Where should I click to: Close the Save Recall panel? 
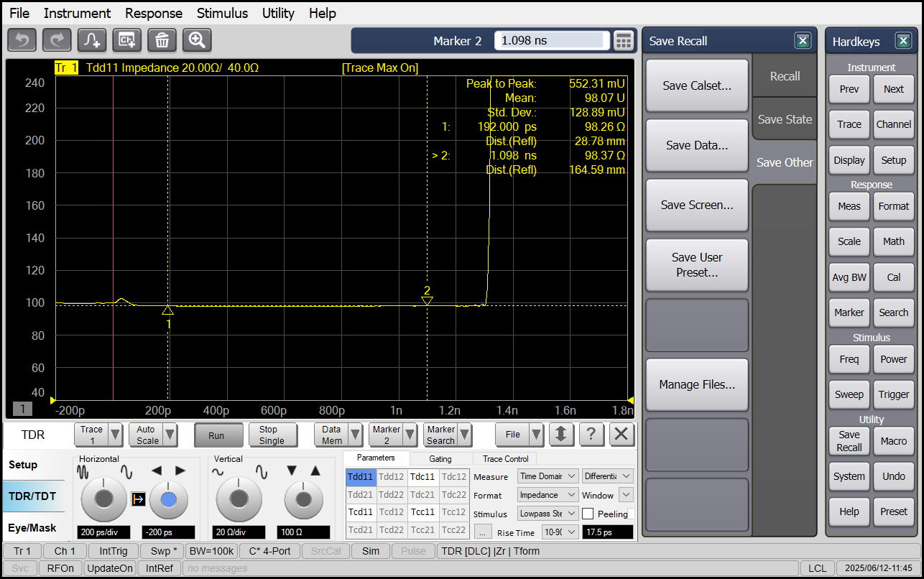point(803,41)
